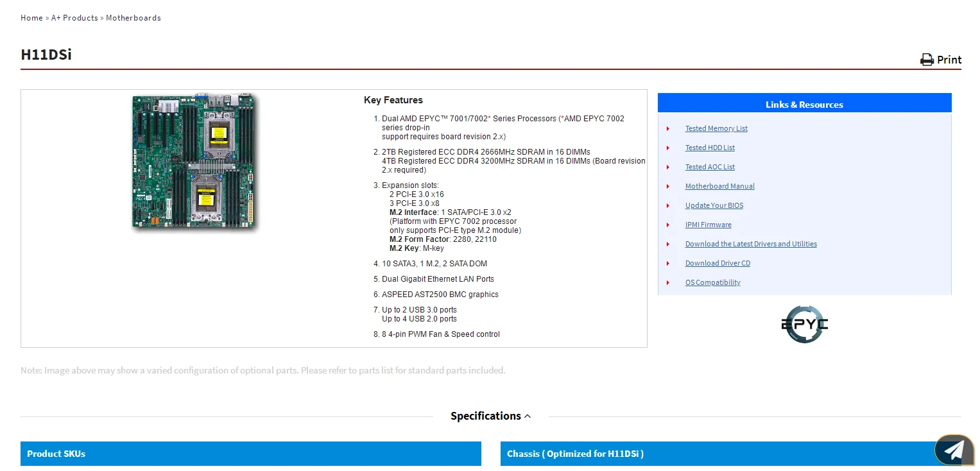This screenshot has width=980, height=471.
Task: Open the Tested Memory List link
Action: [x=716, y=129]
